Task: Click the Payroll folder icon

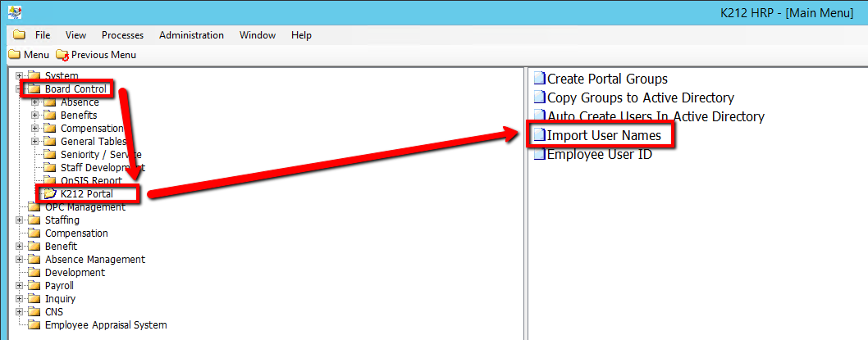Action: click(34, 286)
